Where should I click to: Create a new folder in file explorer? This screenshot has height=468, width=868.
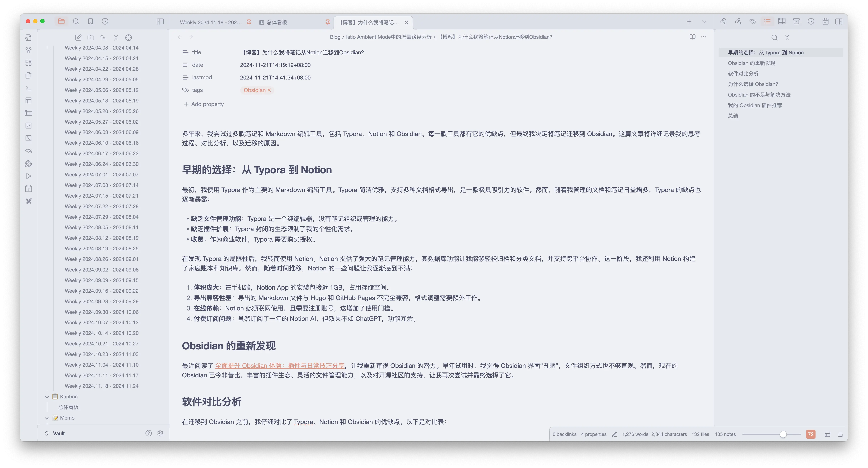tap(91, 38)
